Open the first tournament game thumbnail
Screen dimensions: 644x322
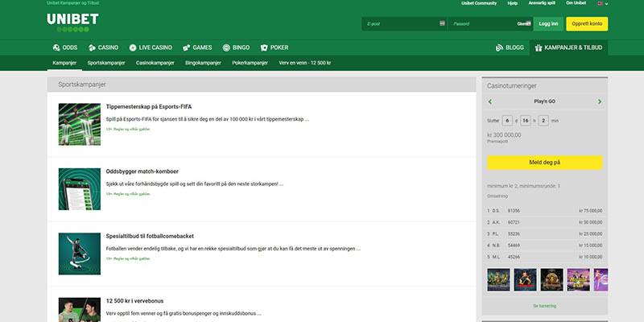tap(498, 279)
